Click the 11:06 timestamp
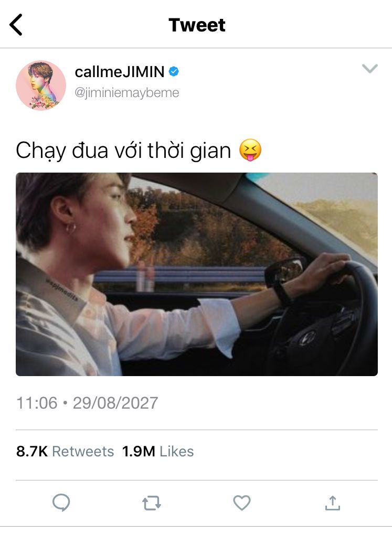This screenshot has height=534, width=392. pyautogui.click(x=37, y=403)
